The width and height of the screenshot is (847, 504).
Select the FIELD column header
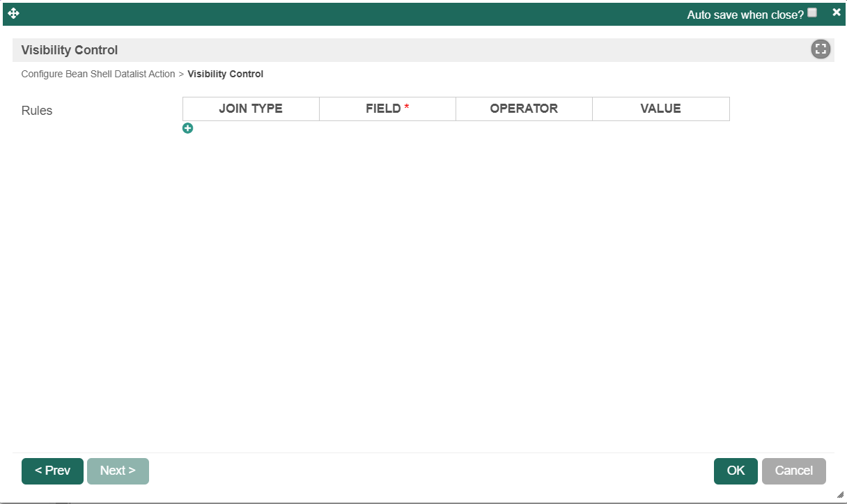pos(383,109)
